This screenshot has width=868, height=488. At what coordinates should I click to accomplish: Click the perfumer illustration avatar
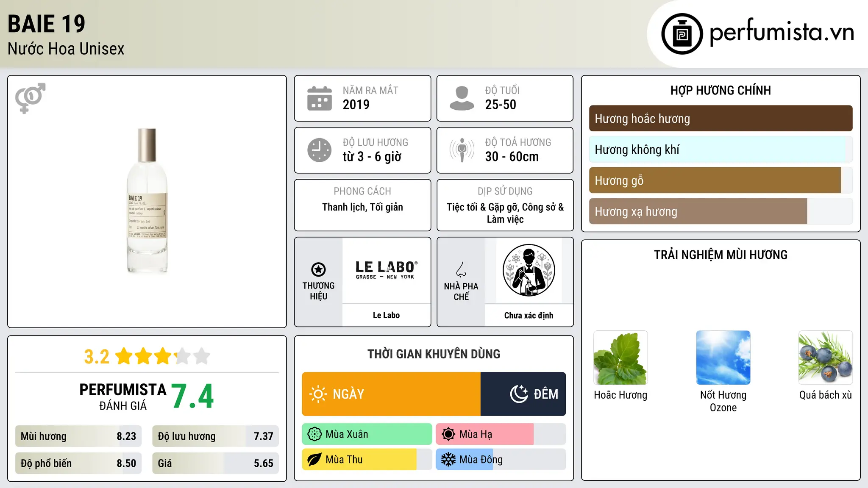point(529,270)
